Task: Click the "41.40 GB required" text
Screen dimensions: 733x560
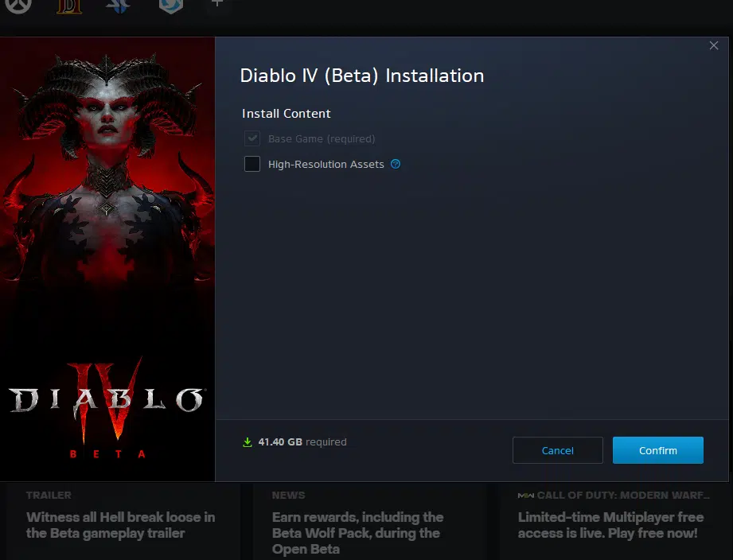Action: coord(302,441)
